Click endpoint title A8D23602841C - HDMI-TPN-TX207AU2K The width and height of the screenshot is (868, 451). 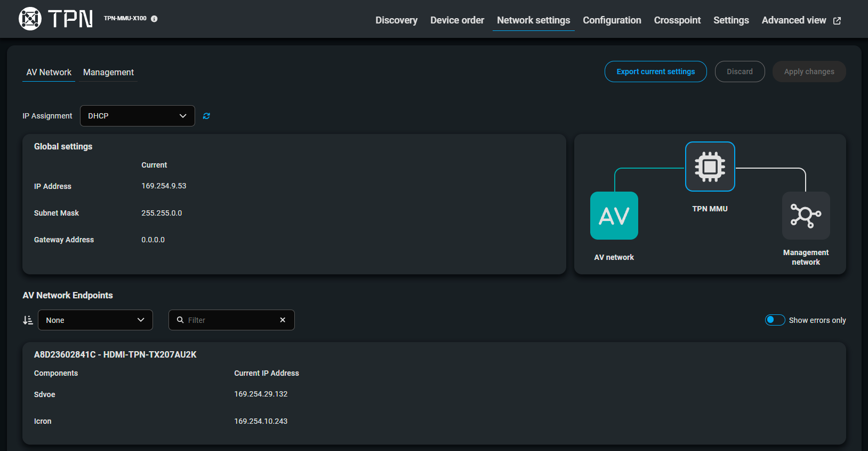point(115,354)
